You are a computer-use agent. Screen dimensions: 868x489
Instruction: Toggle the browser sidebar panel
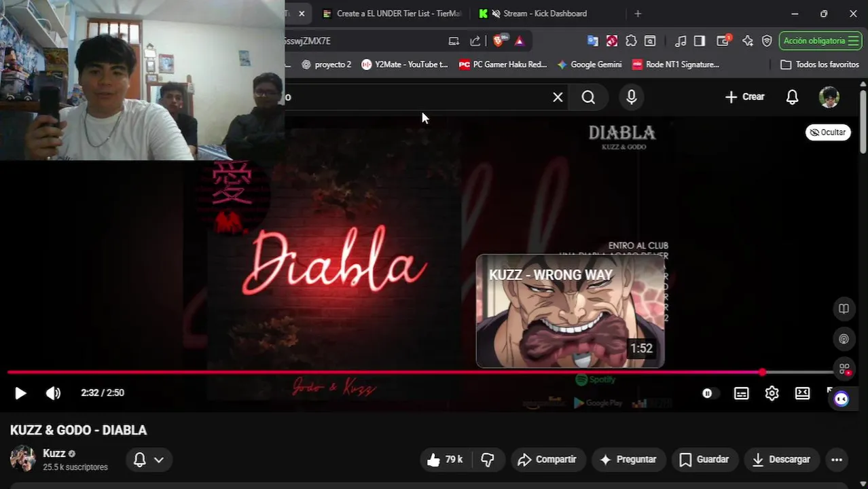pyautogui.click(x=700, y=41)
